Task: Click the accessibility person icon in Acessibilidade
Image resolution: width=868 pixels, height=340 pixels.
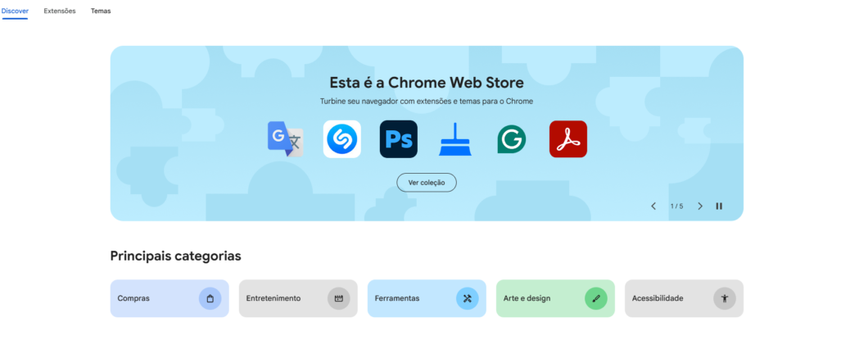Action: [x=725, y=298]
